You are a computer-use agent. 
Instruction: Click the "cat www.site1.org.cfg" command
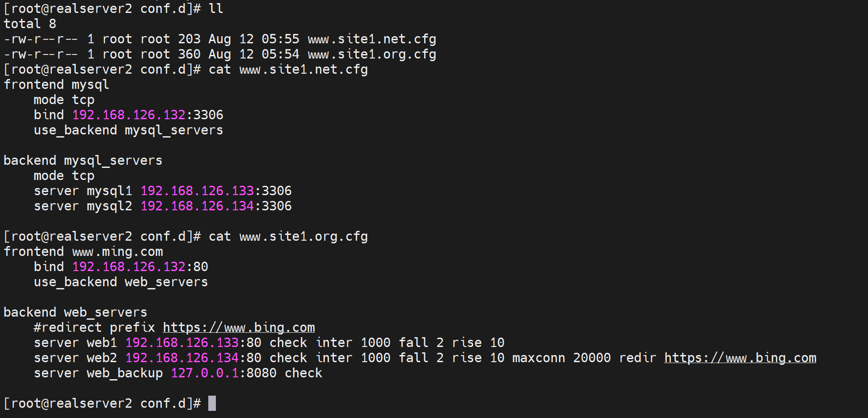288,236
